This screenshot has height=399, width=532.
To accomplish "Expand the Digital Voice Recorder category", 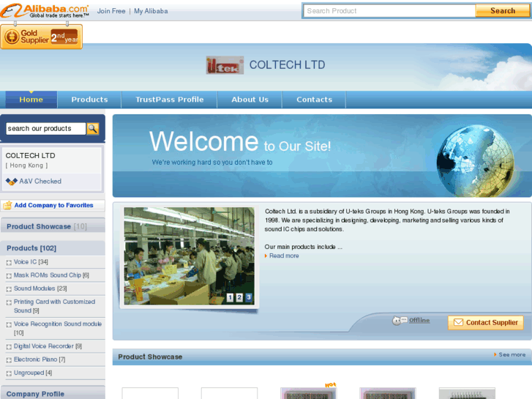I will tap(9, 347).
